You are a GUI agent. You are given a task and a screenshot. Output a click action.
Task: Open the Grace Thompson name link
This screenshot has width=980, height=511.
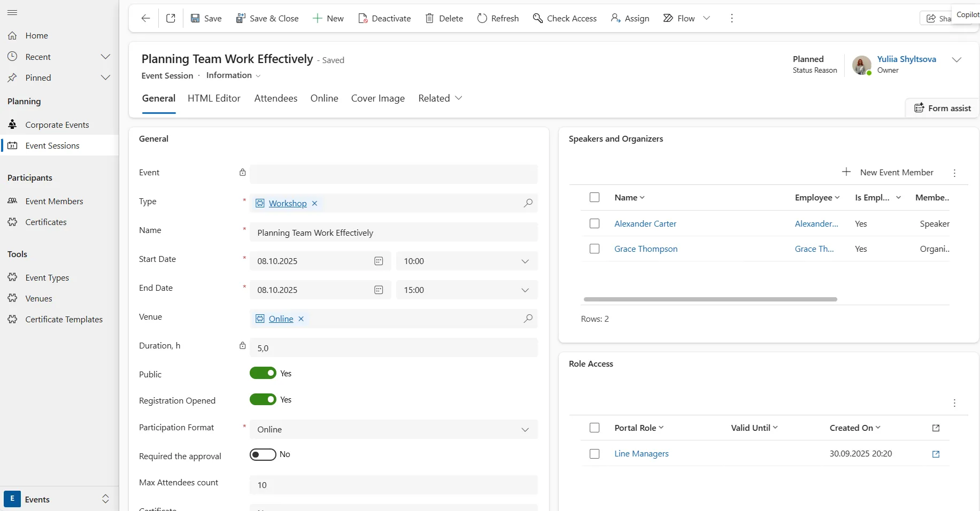tap(645, 249)
